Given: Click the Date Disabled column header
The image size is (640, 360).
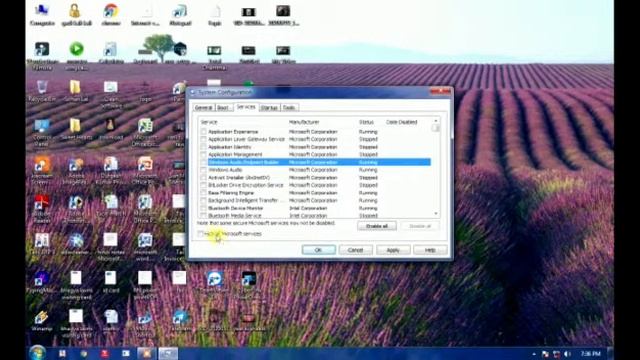Looking at the screenshot, I should (408, 122).
